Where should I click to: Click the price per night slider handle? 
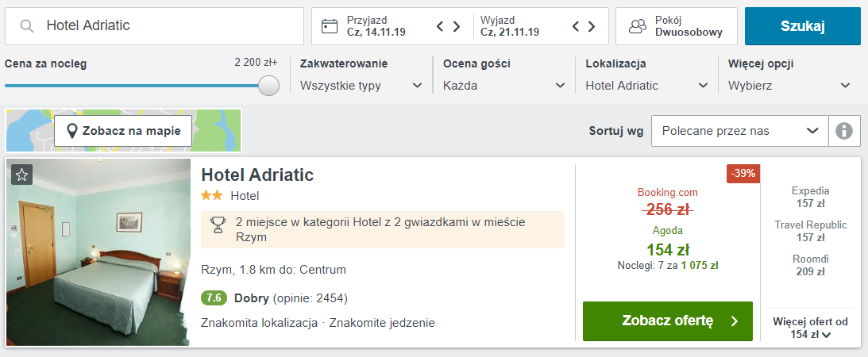tap(269, 86)
